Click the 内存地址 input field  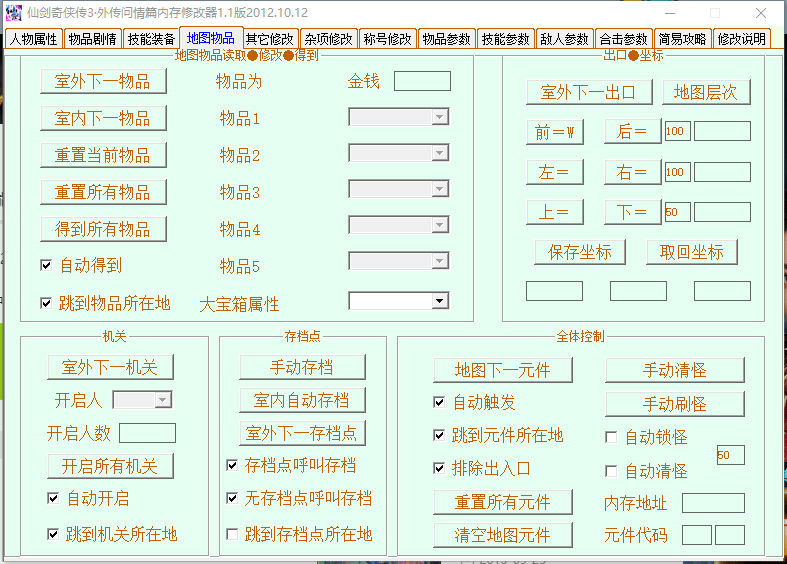click(x=713, y=503)
